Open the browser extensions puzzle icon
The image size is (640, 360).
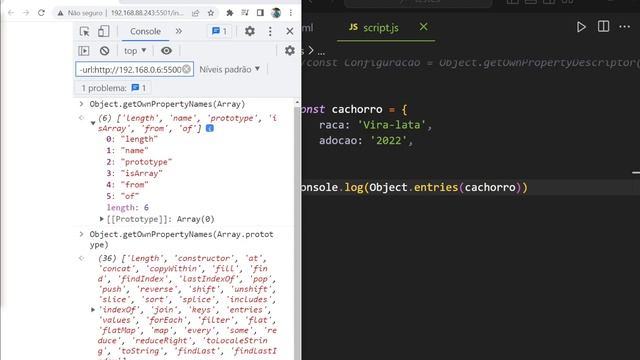pyautogui.click(x=230, y=13)
